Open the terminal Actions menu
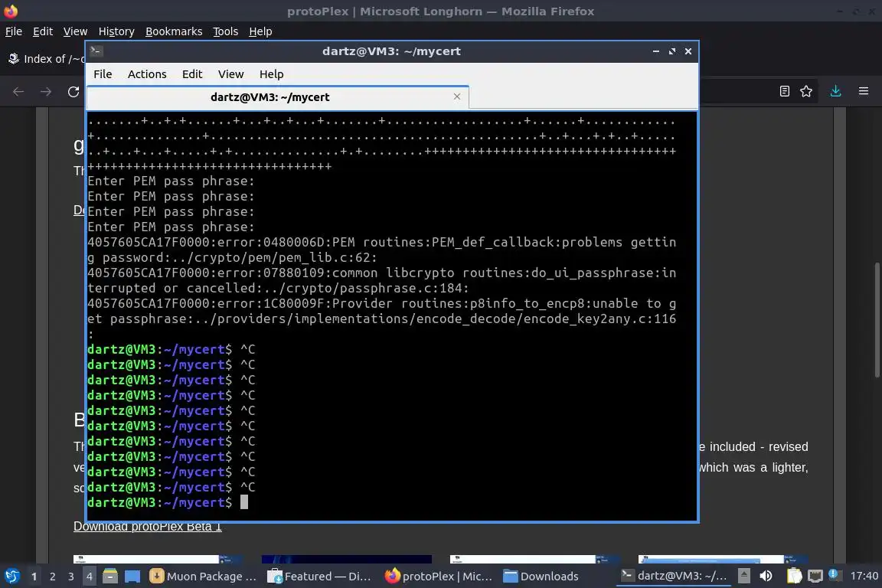882x588 pixels. point(147,74)
